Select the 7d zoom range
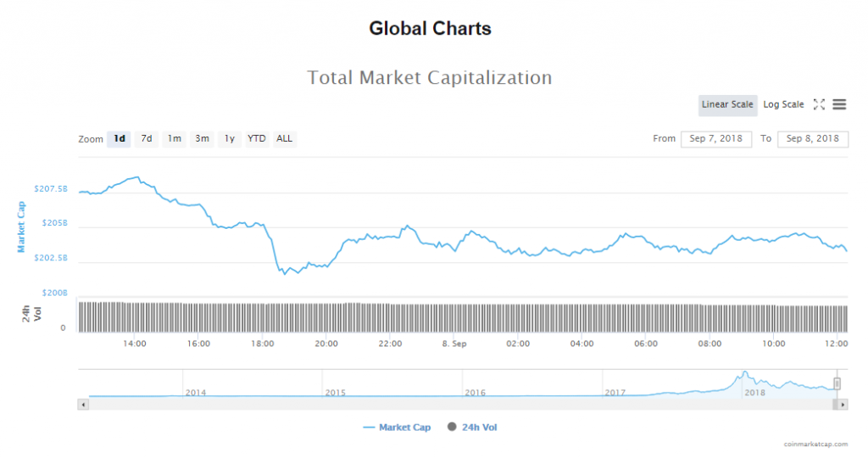This screenshot has width=868, height=458. (x=147, y=138)
